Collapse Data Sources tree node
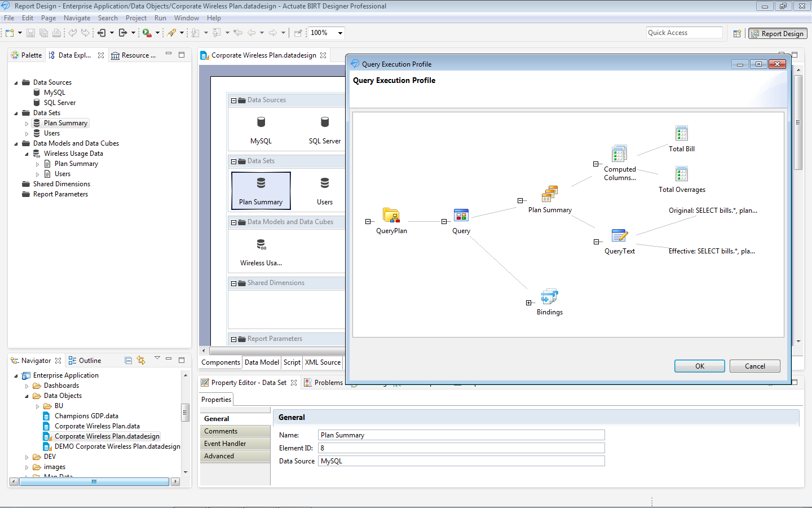812x508 pixels. (16, 82)
